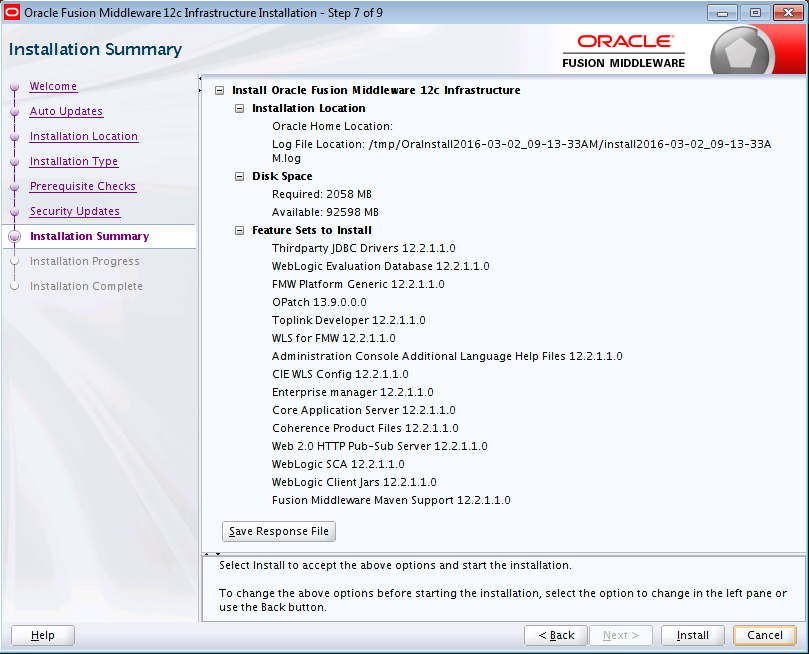Viewport: 809px width, 654px height.
Task: Click the Welcome step bullet icon
Action: click(x=14, y=87)
